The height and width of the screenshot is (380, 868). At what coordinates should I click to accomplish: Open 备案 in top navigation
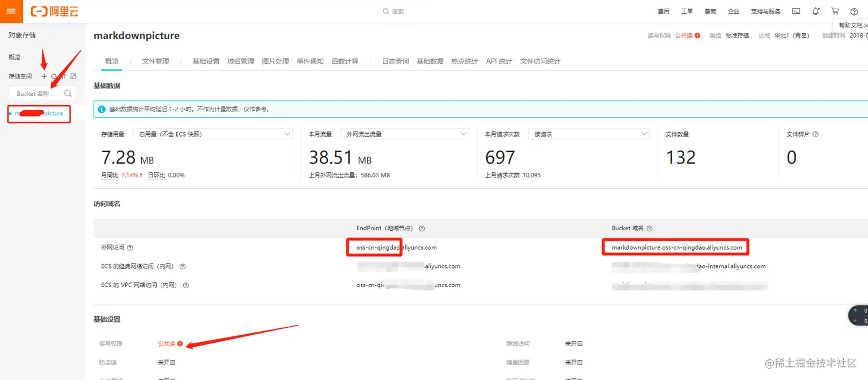[710, 11]
